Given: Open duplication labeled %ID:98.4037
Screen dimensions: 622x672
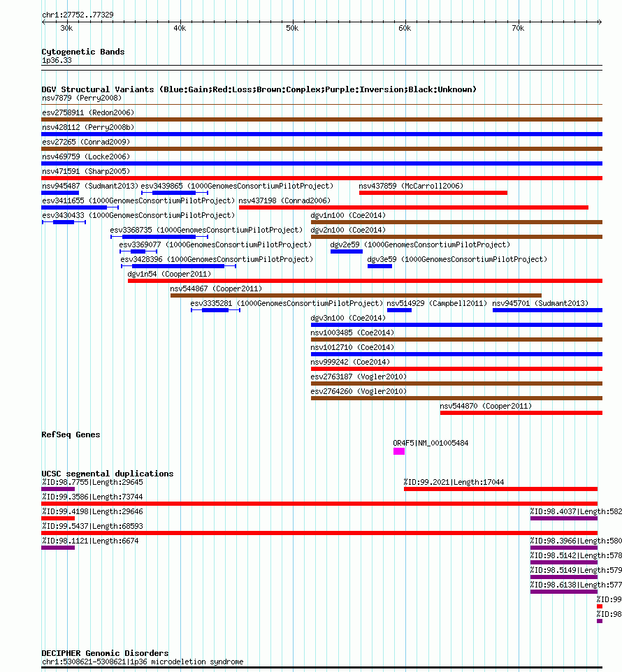Looking at the screenshot, I should [x=576, y=512].
